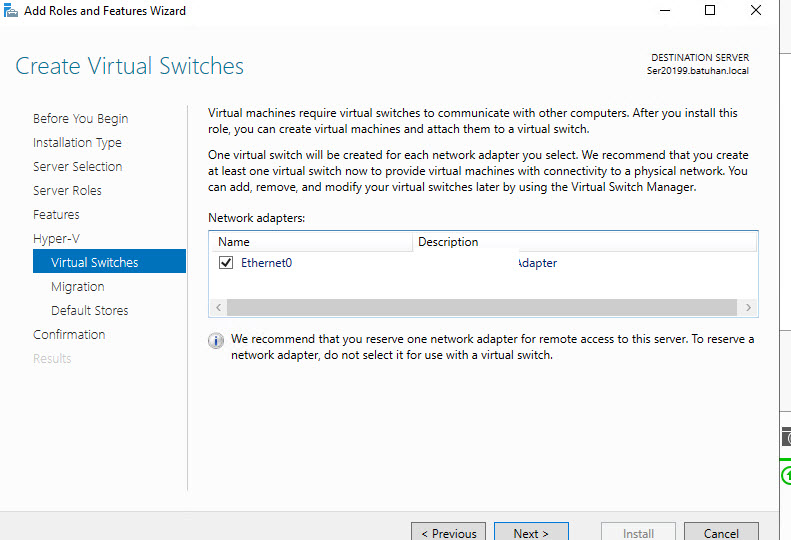
Task: Select the Hyper-V section in sidebar
Action: point(56,238)
